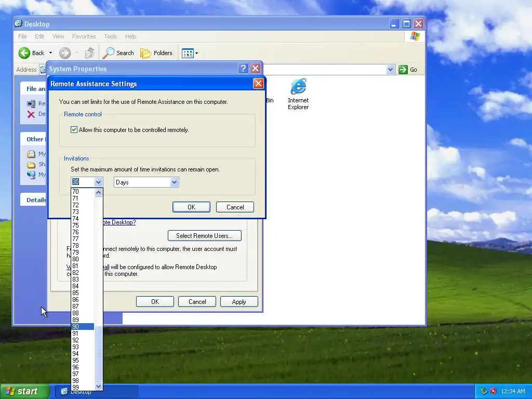
Task: Open the View menu
Action: coord(58,36)
